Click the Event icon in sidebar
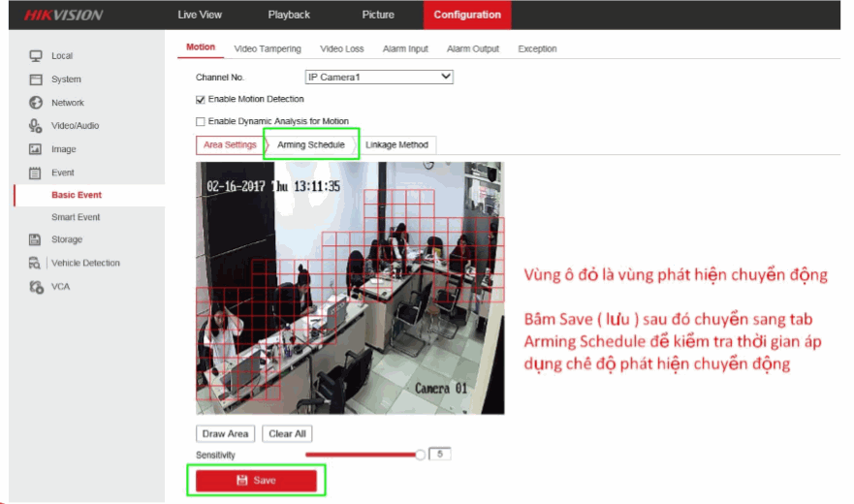Image resolution: width=854 pixels, height=504 pixels. 36,173
